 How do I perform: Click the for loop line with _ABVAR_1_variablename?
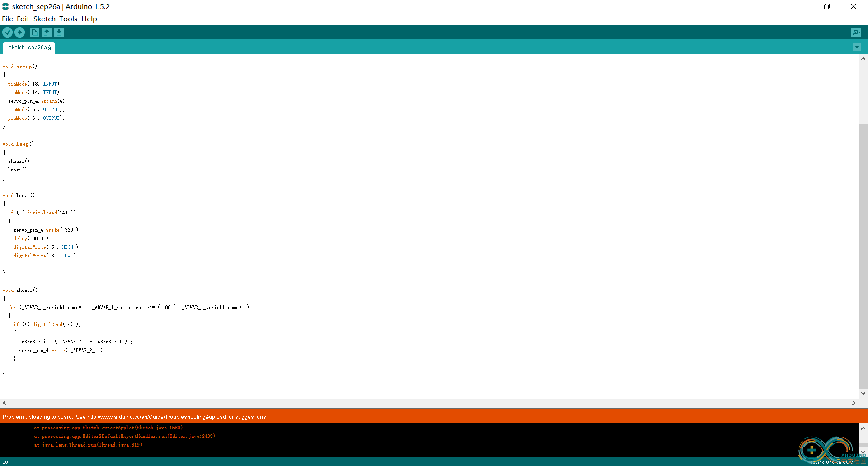pos(128,307)
